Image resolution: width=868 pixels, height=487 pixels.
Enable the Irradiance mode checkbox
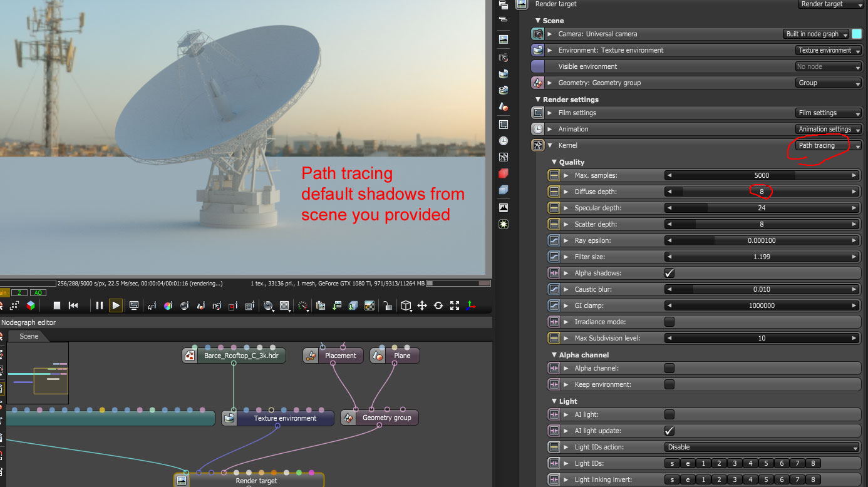[669, 322]
